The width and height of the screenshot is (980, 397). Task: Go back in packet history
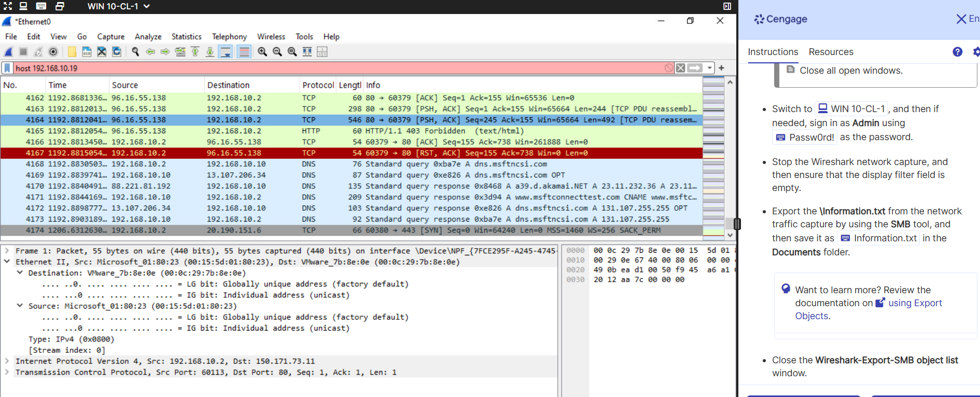tap(150, 51)
